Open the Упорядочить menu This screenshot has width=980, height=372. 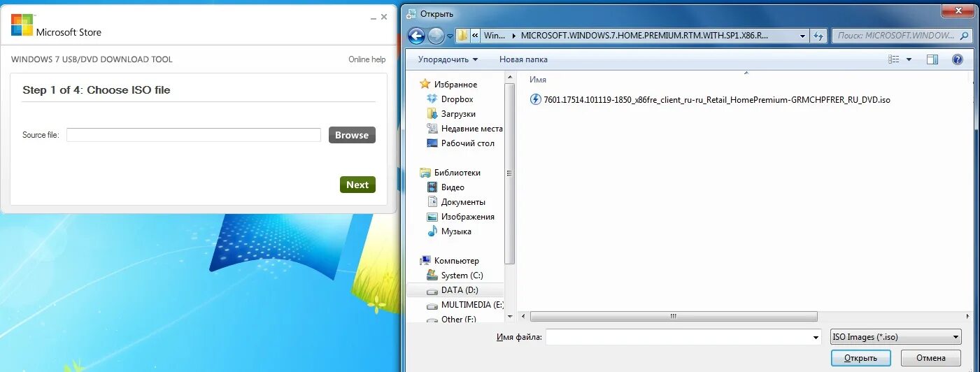pyautogui.click(x=448, y=59)
